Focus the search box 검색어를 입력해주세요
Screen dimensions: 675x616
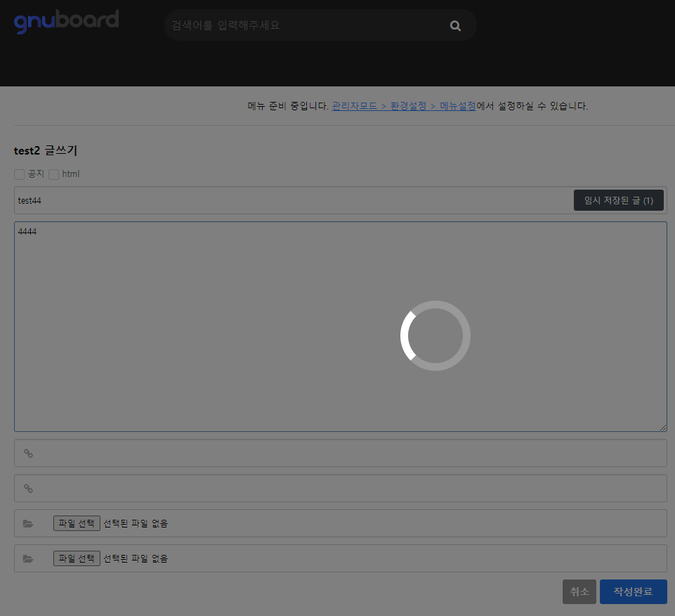[x=302, y=25]
